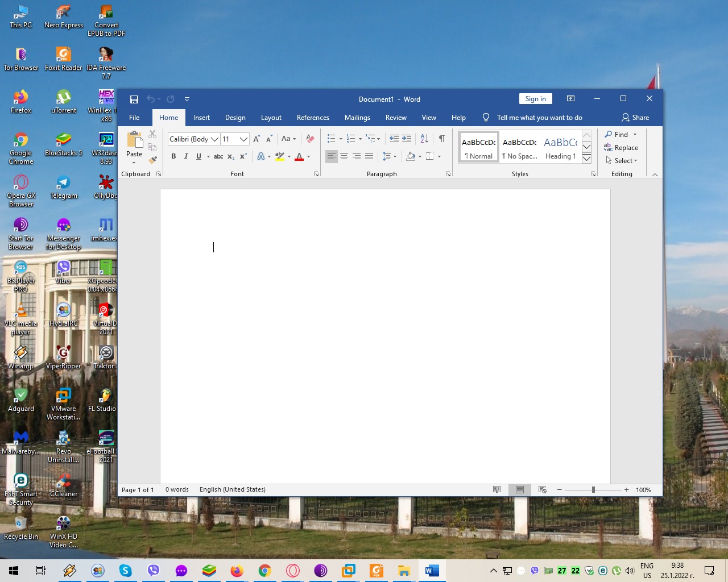
Task: Open the font size dropdown
Action: click(x=243, y=139)
